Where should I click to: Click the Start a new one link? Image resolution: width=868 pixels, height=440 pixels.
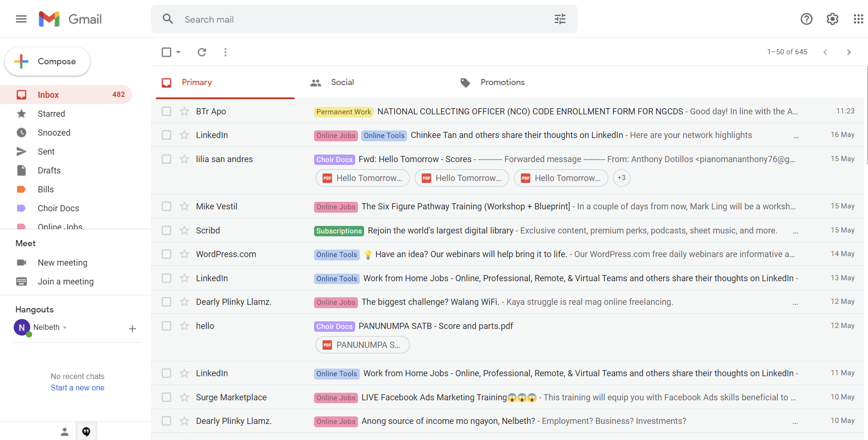(x=77, y=388)
